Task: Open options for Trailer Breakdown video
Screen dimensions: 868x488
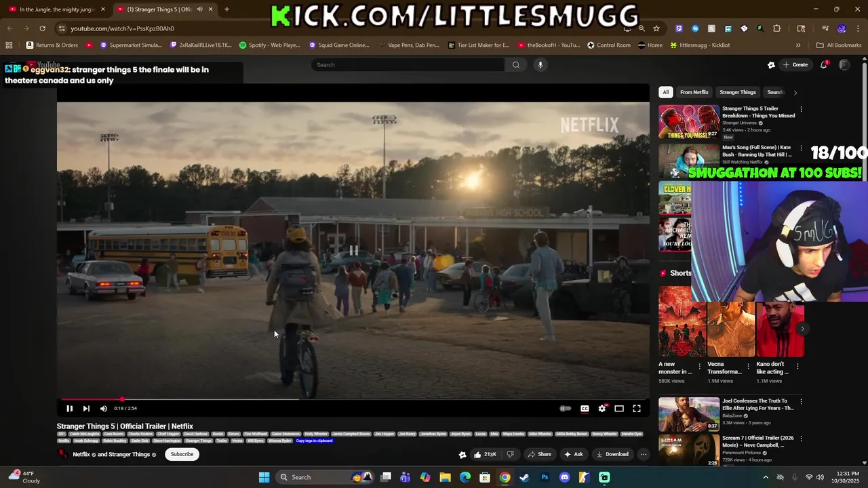Action: pyautogui.click(x=801, y=109)
